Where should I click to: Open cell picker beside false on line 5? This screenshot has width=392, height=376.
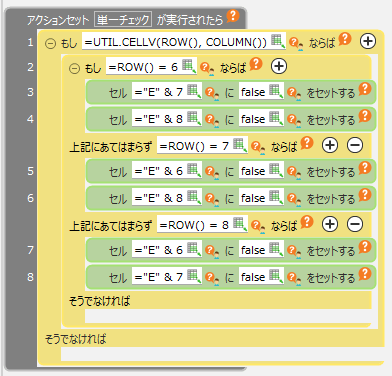[276, 170]
